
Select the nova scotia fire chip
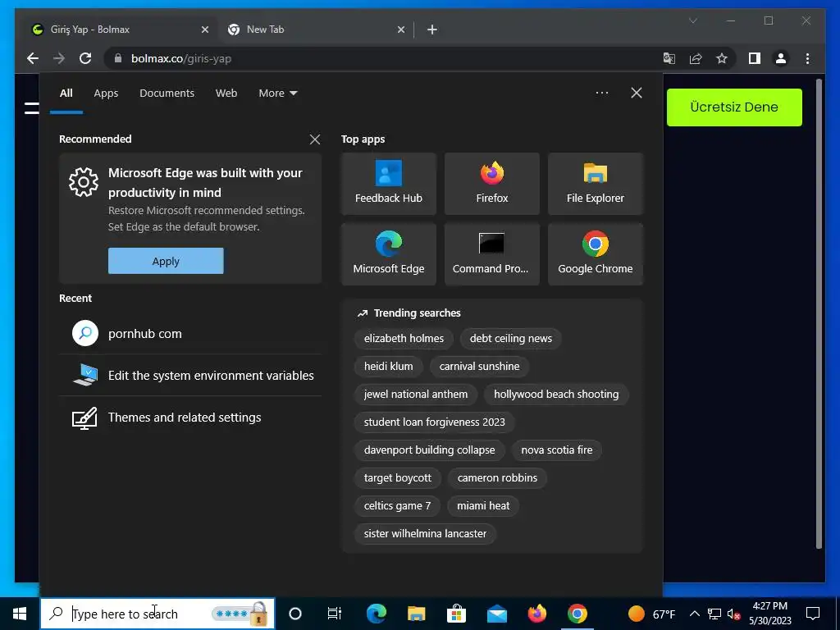557,450
